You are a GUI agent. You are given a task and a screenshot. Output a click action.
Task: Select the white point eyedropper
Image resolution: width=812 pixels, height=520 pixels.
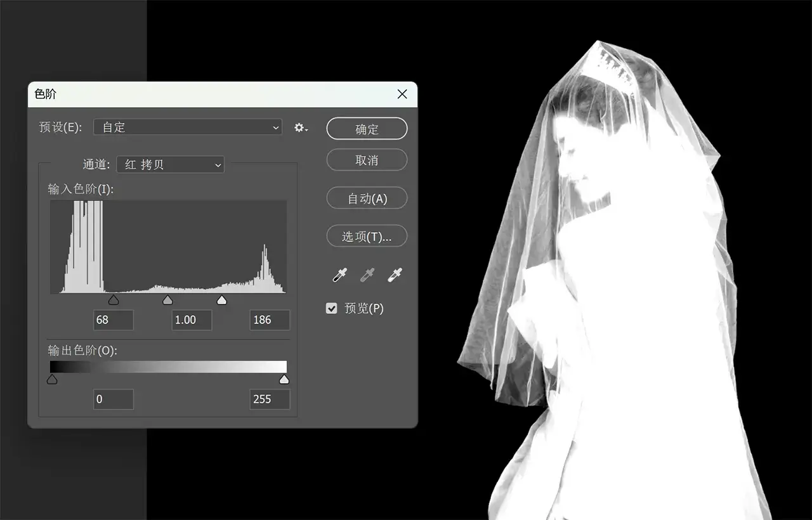point(395,274)
